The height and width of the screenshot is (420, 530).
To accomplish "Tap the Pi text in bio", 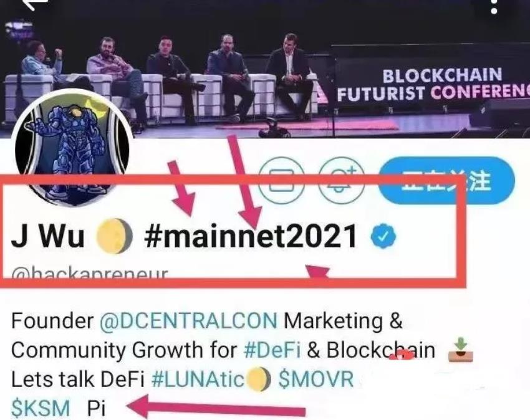I will pyautogui.click(x=96, y=408).
